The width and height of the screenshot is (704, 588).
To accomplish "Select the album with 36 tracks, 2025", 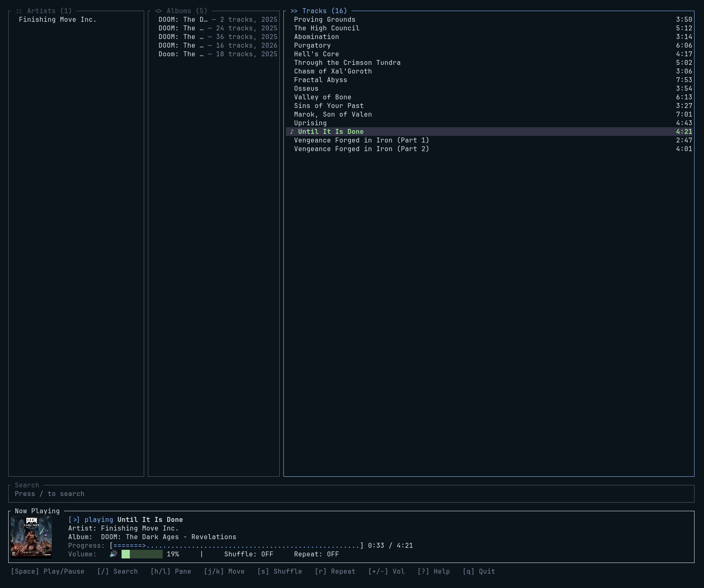I will 214,37.
